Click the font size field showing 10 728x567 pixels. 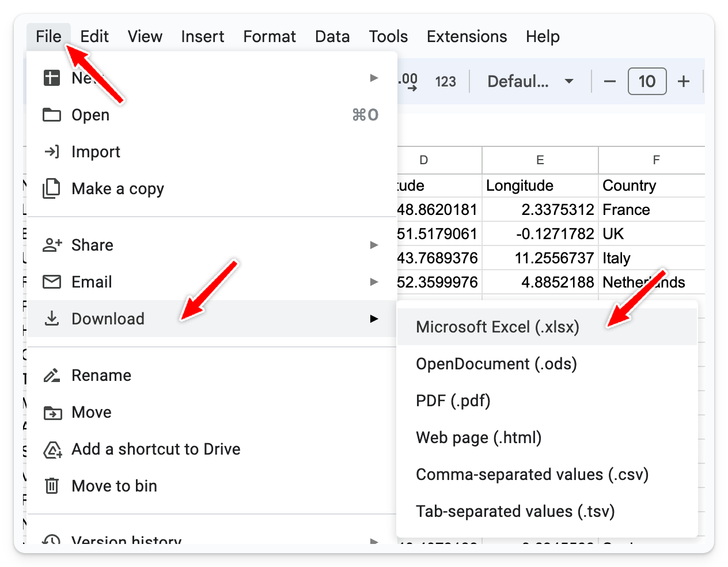click(x=647, y=81)
